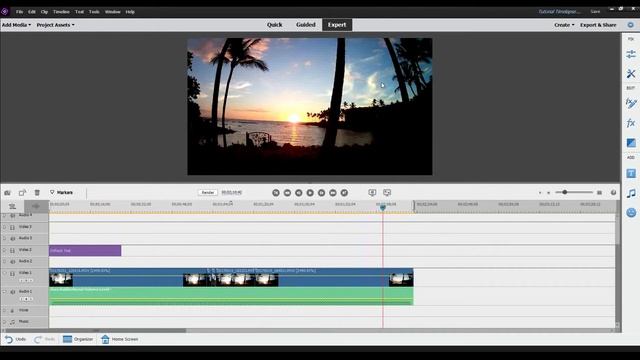Click the second monitor icon right of playback controls
The image size is (640, 360).
click(x=387, y=192)
